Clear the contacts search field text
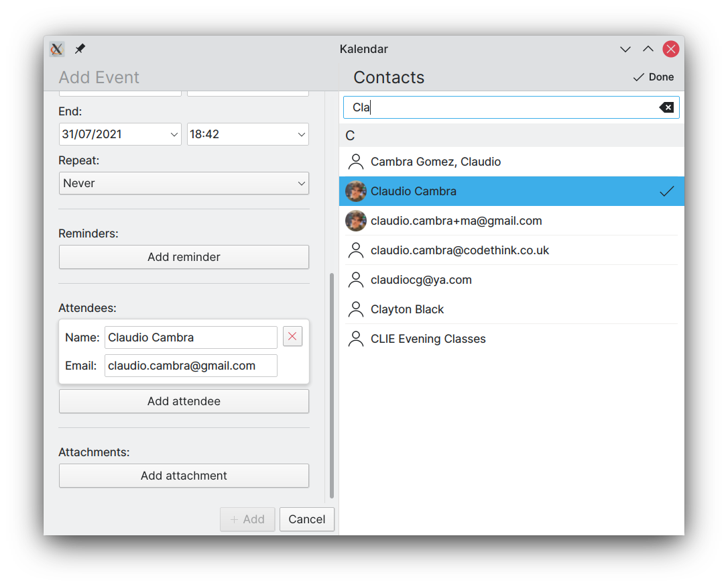 (667, 107)
